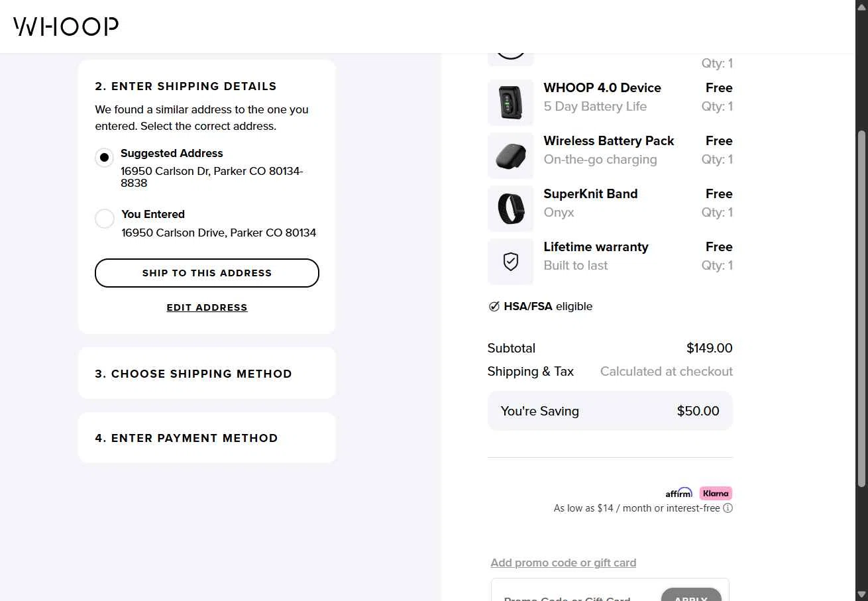Click the page vertical scrollbar
Screen dimensions: 868x601
(861, 309)
